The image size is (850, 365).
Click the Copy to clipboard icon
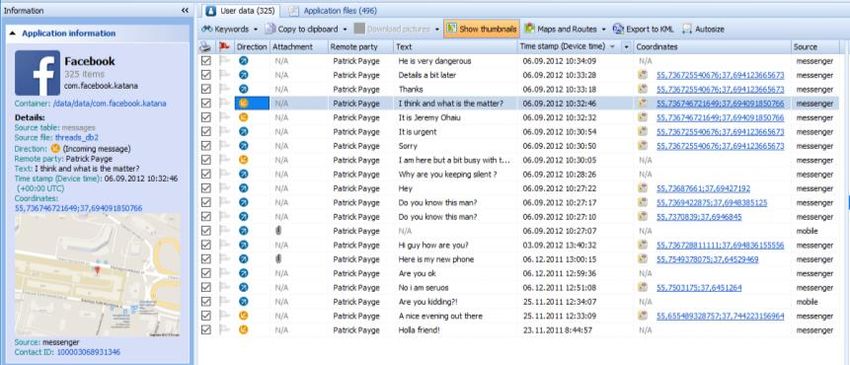(271, 29)
